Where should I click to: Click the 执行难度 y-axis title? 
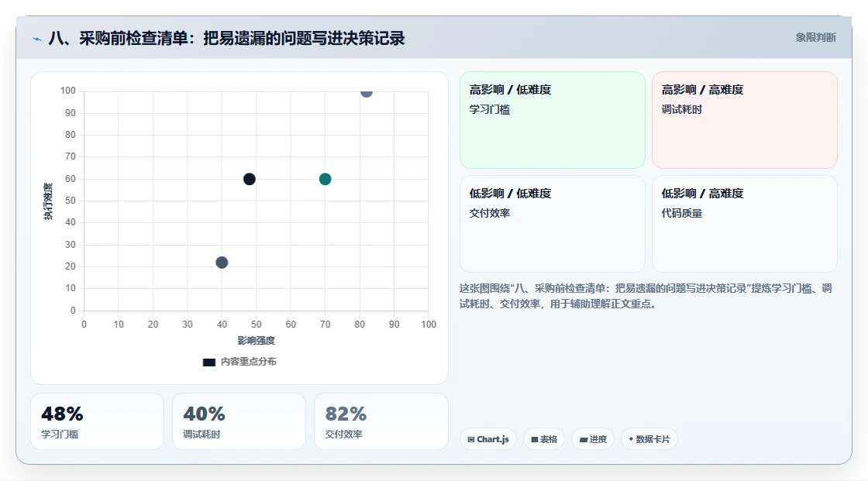point(48,201)
